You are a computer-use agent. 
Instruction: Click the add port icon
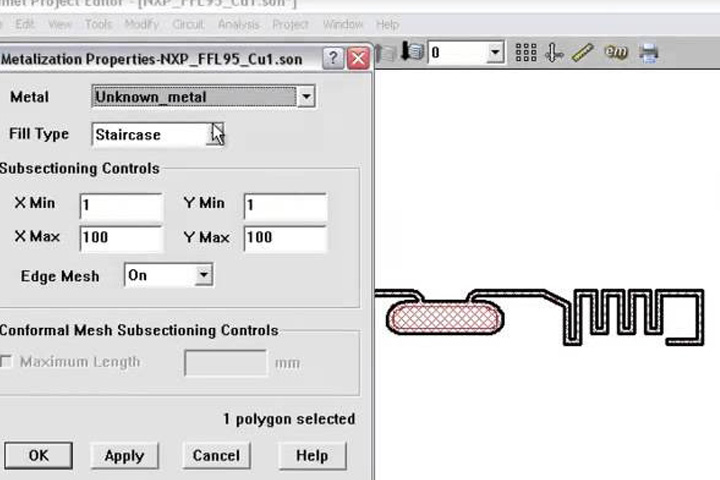554,53
